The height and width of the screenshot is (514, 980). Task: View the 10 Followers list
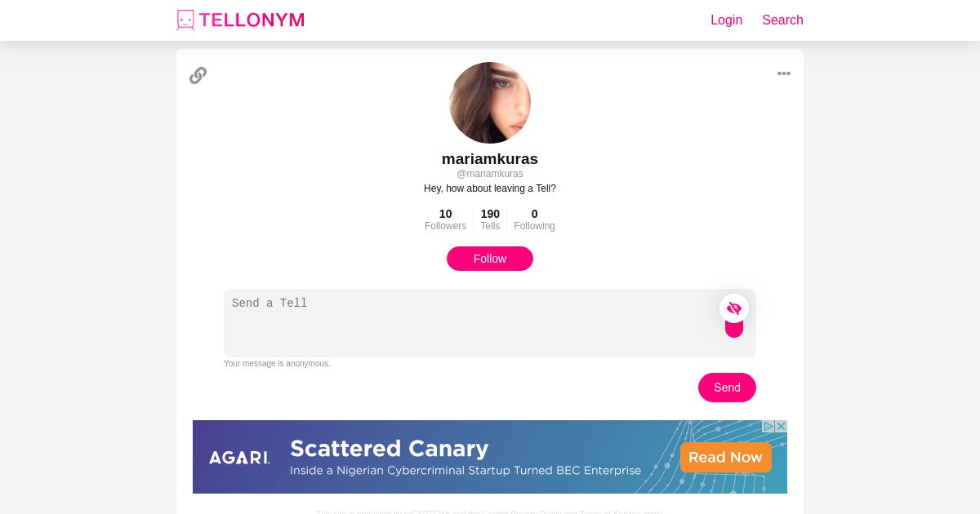pos(445,219)
